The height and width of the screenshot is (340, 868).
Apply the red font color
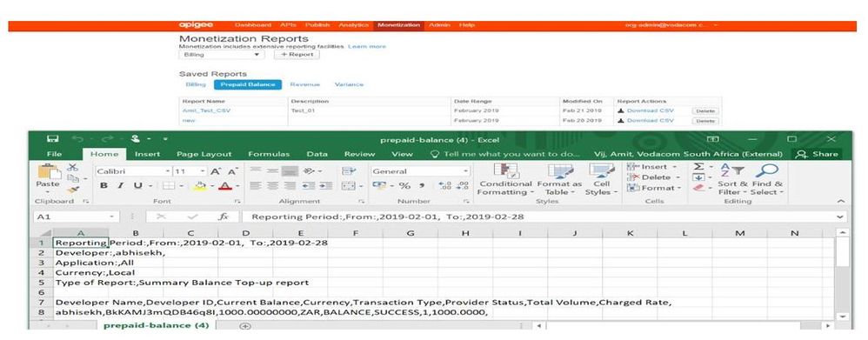coord(224,186)
